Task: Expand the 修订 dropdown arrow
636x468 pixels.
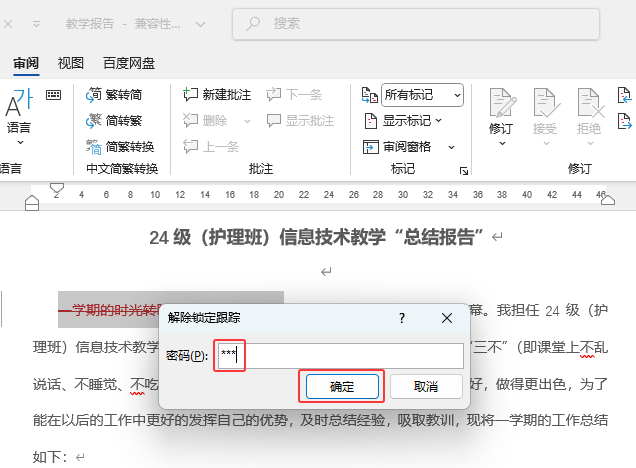Action: tap(502, 143)
